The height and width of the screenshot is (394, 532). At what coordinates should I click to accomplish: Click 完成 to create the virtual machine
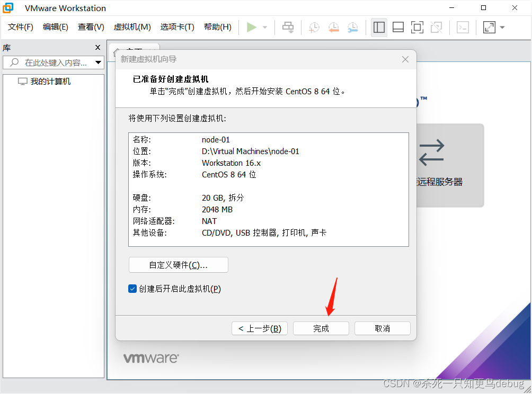321,328
